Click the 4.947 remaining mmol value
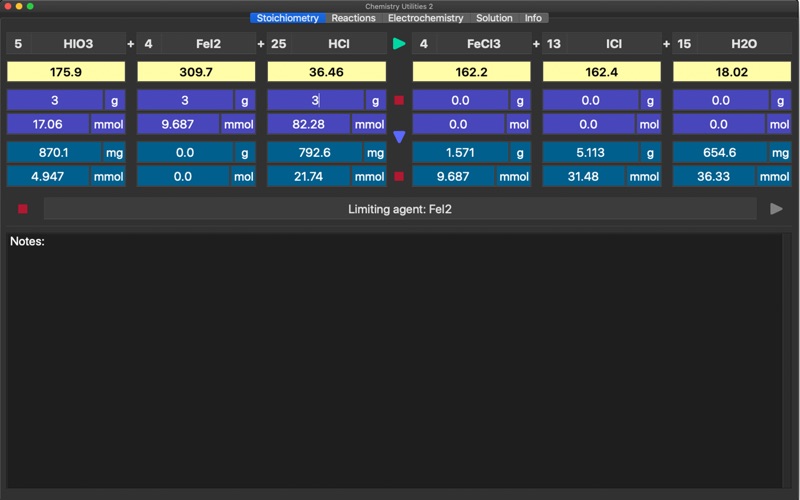Viewport: 800px width, 500px height. 48,177
